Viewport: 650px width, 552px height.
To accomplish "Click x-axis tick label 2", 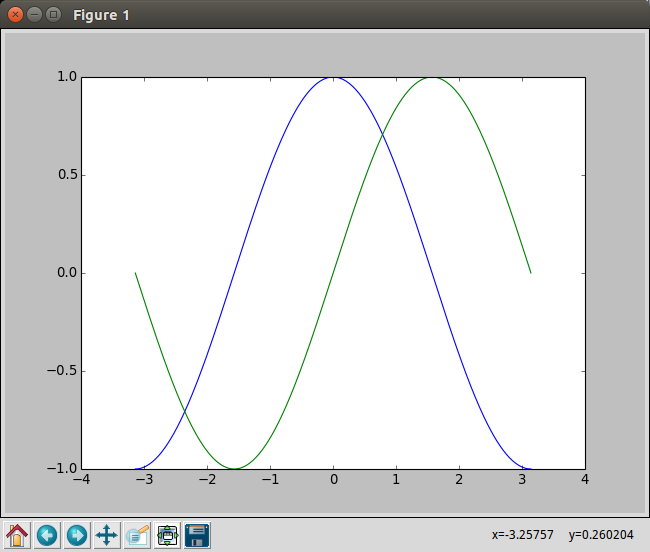I will click(x=459, y=479).
